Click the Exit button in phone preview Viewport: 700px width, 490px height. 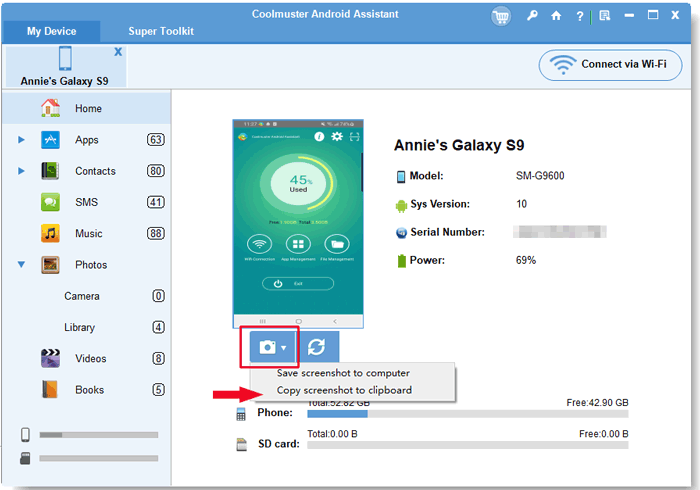click(x=298, y=283)
